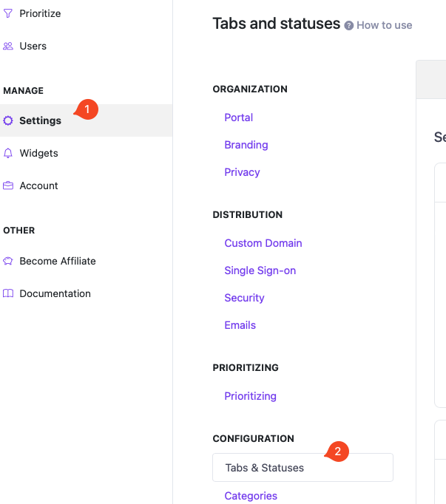Click the Prioritize funnel icon
446x504 pixels.
click(x=8, y=13)
